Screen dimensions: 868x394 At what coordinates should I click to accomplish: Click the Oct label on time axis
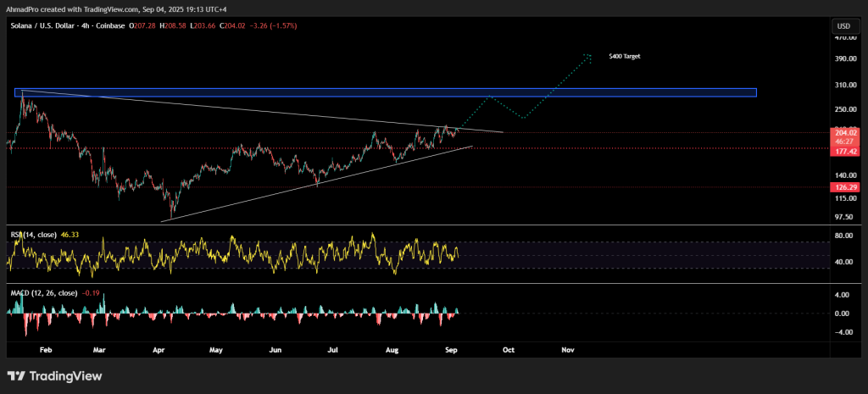tap(509, 349)
